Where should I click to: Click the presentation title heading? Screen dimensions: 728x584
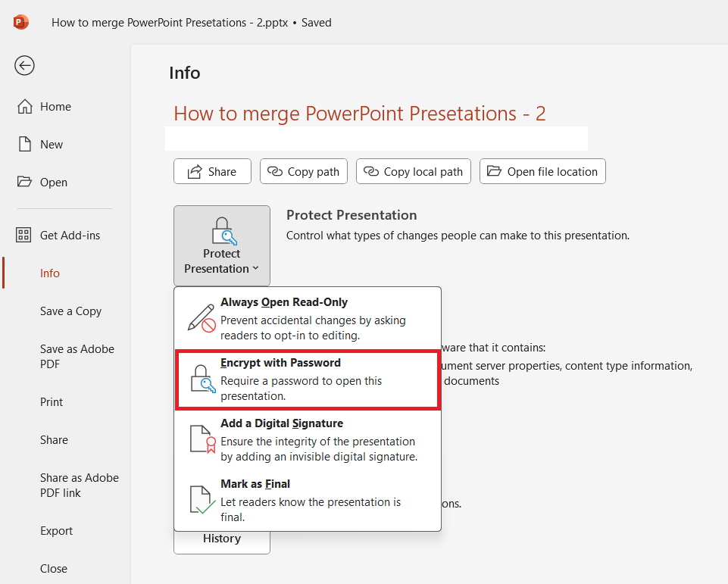[360, 114]
